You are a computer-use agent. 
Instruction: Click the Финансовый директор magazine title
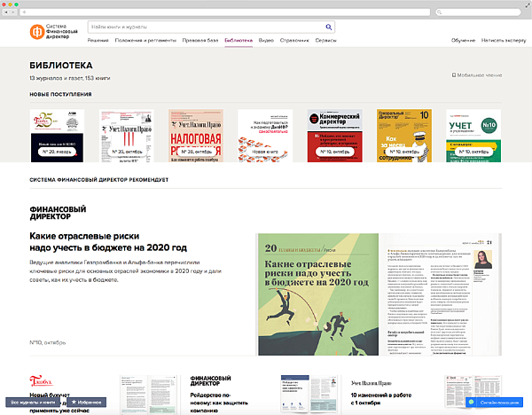[58, 213]
